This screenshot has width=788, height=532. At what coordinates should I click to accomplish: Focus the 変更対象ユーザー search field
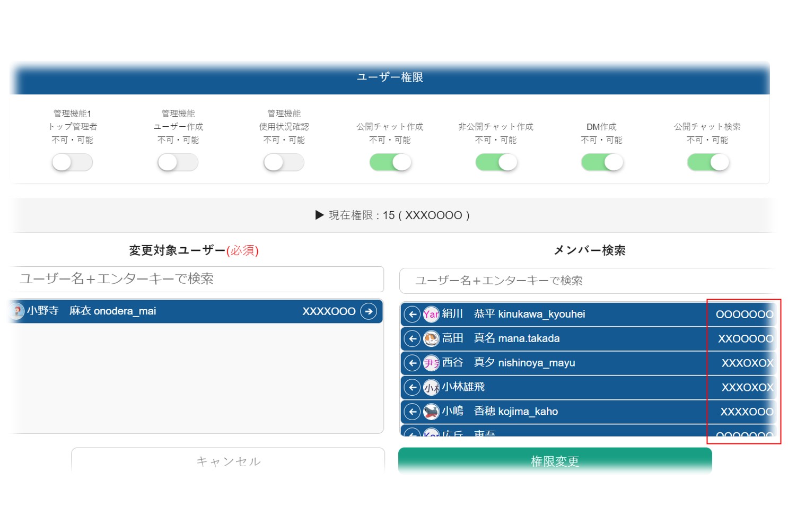(x=197, y=279)
